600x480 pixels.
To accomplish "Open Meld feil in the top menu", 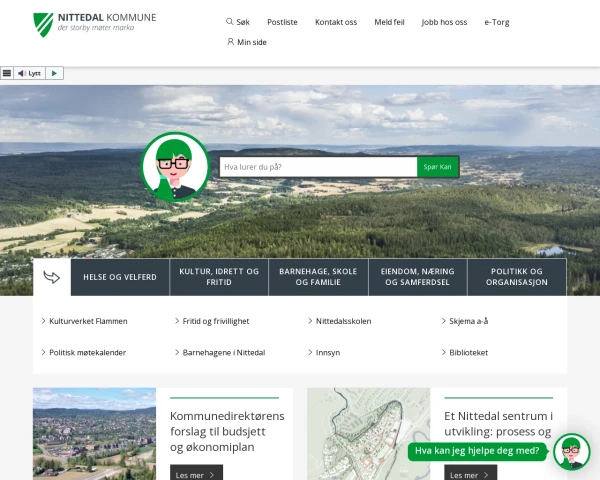I will click(x=389, y=22).
